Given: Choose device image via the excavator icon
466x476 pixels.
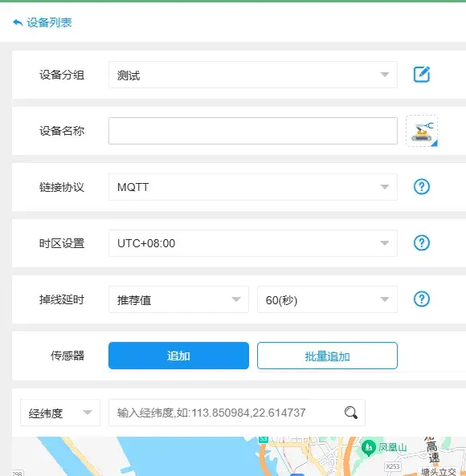Looking at the screenshot, I should [422, 131].
